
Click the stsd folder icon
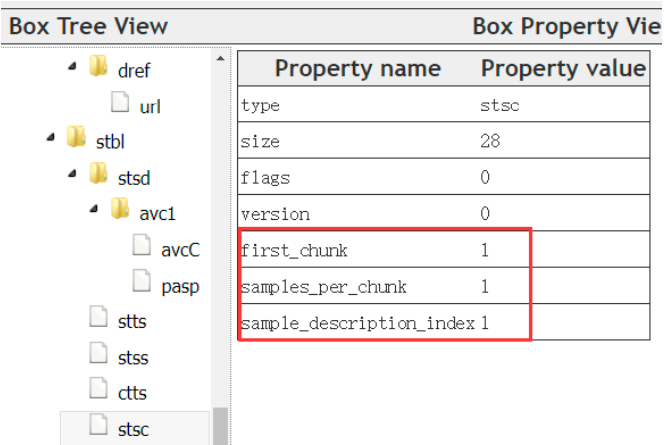tap(99, 173)
